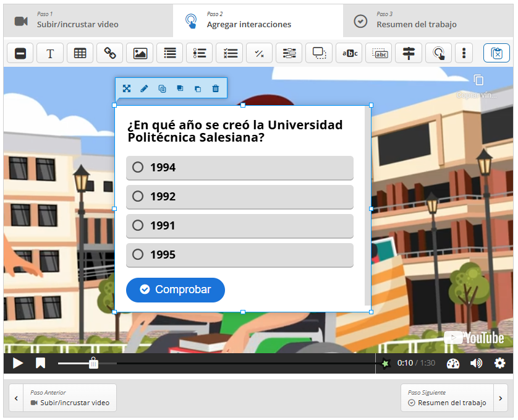Insert a Text interaction from toolbar
This screenshot has height=420, width=518.
[50, 54]
